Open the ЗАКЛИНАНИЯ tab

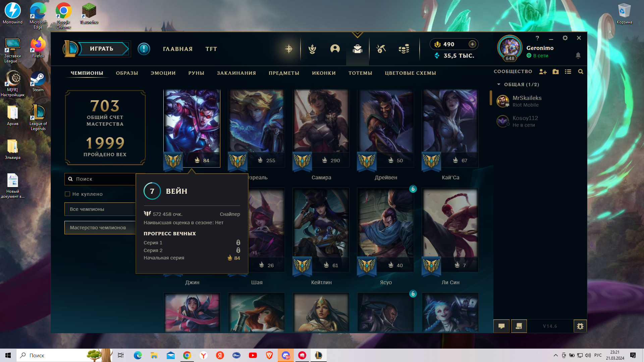pyautogui.click(x=236, y=73)
